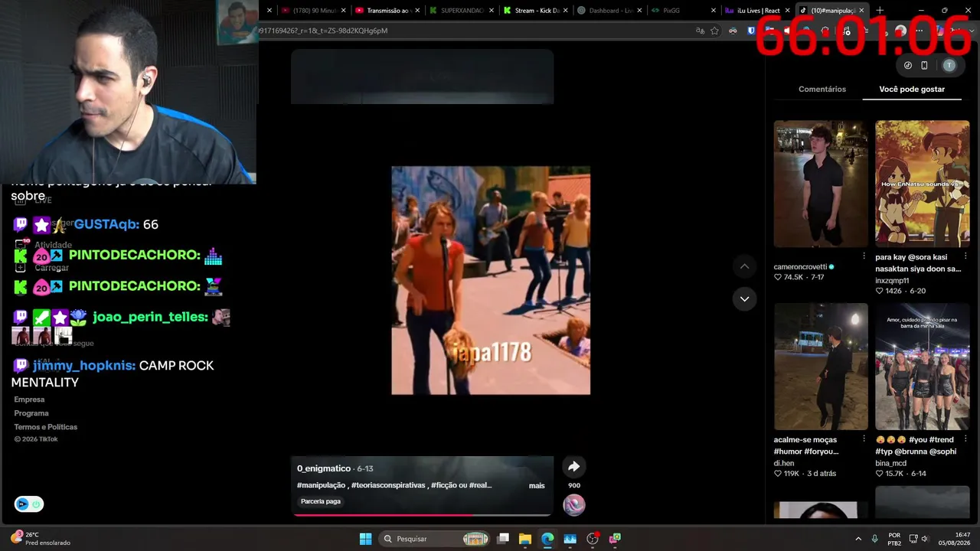Open the di.hen username link
This screenshot has width=980, height=551.
point(784,463)
